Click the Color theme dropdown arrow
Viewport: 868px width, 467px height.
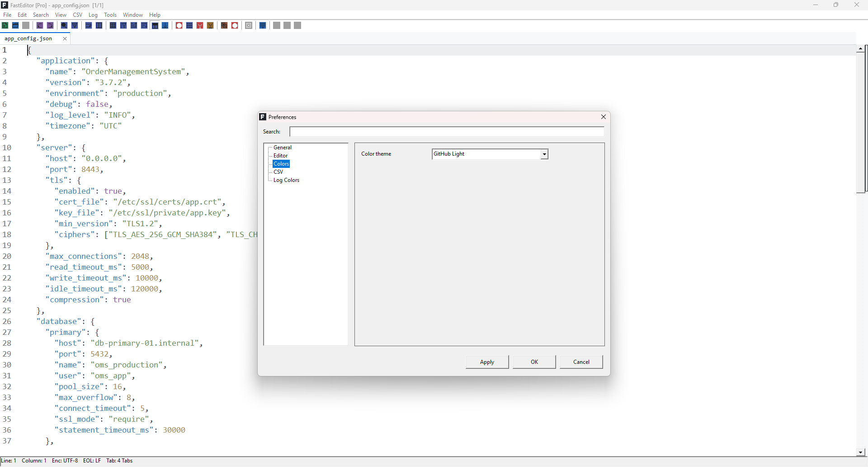pos(544,154)
